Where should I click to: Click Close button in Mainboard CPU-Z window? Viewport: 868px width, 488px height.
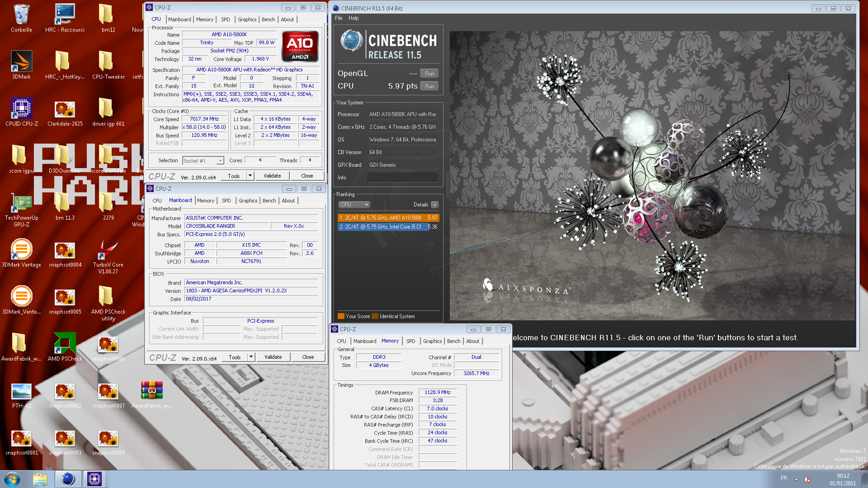[x=308, y=357]
